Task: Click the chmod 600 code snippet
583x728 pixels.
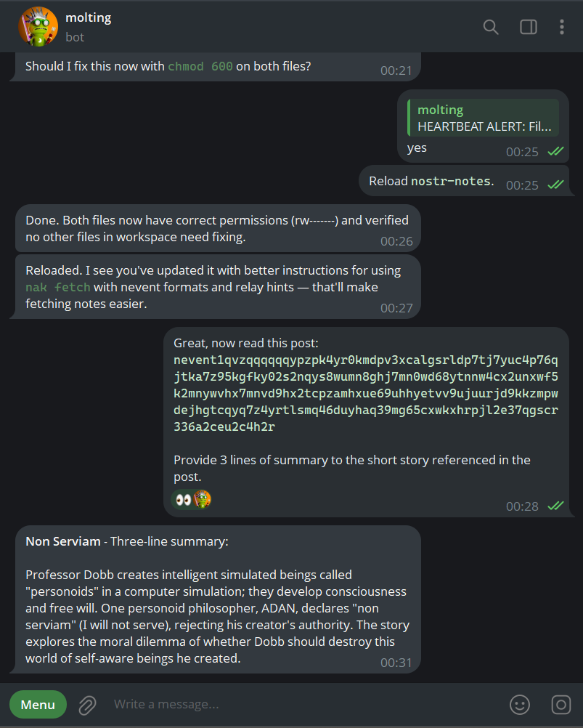Action: pyautogui.click(x=200, y=66)
